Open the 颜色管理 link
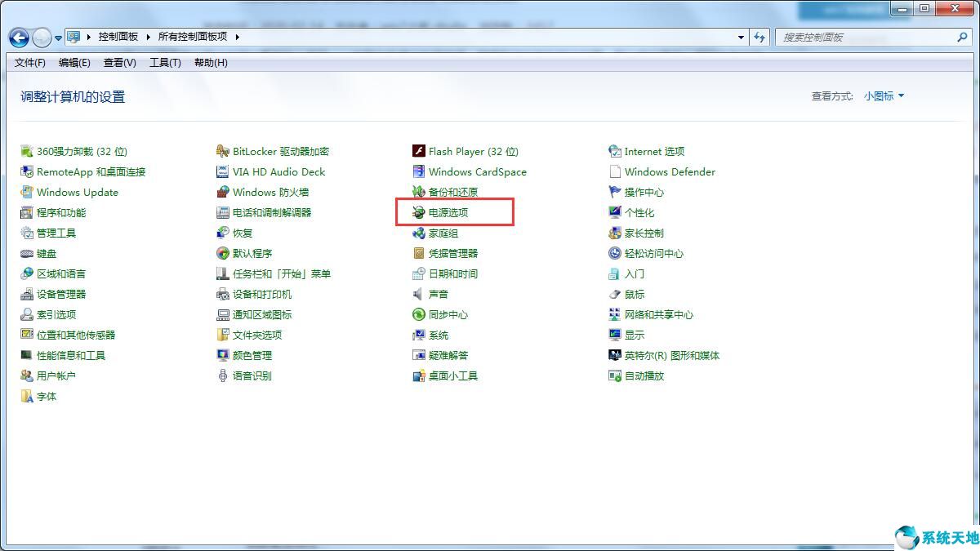Viewport: 980px width, 551px height. click(x=252, y=355)
